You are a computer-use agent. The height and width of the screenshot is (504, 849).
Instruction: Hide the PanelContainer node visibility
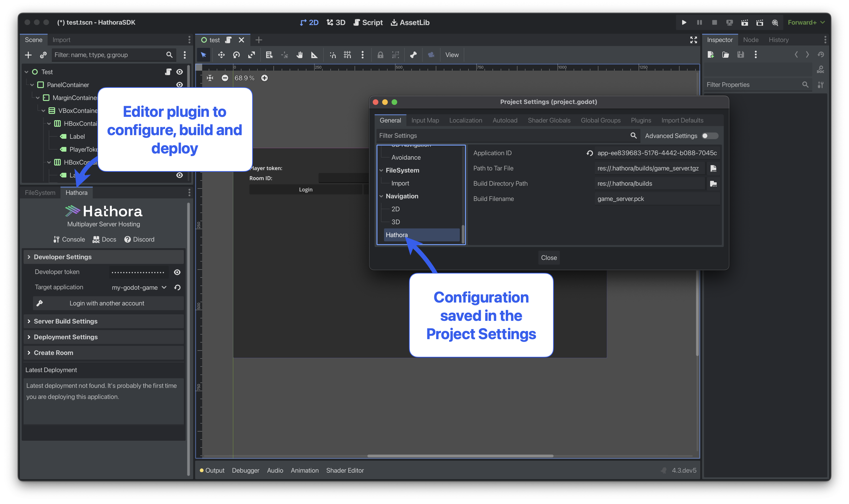click(x=180, y=85)
